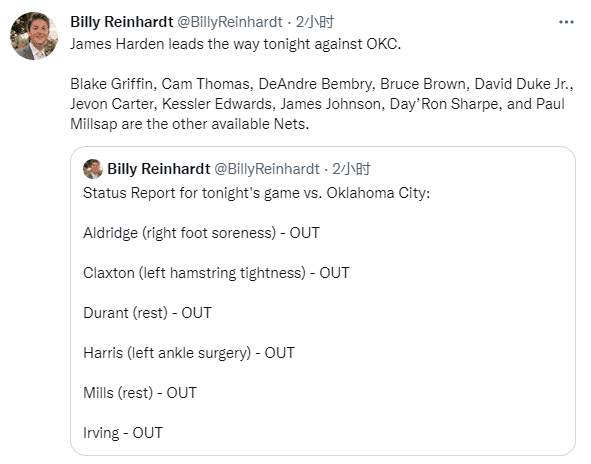591x464 pixels.
Task: Select the Mills (rest) - OUT line
Action: (x=140, y=393)
